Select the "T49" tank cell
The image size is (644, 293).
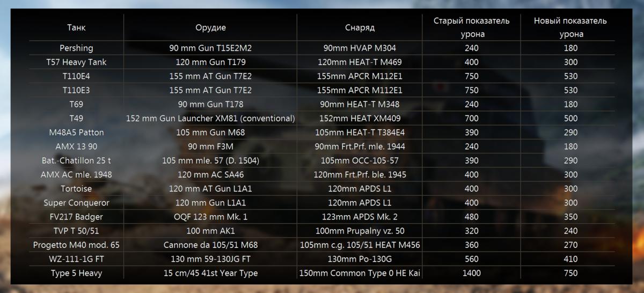tap(76, 118)
